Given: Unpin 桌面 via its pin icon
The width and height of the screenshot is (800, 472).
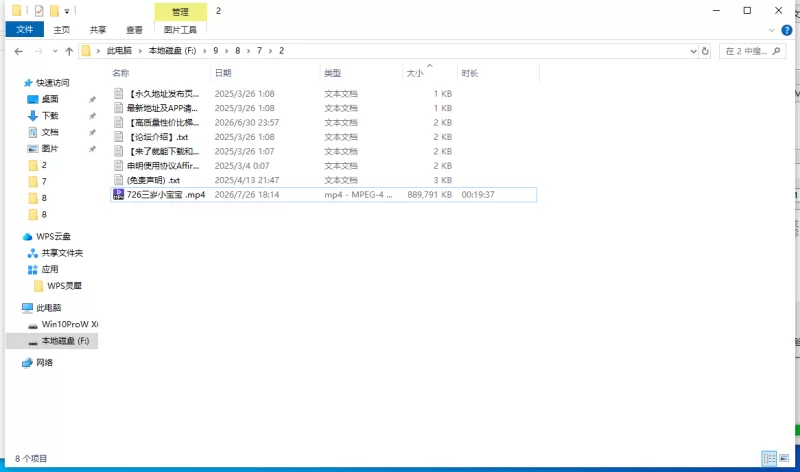Looking at the screenshot, I should pos(92,100).
